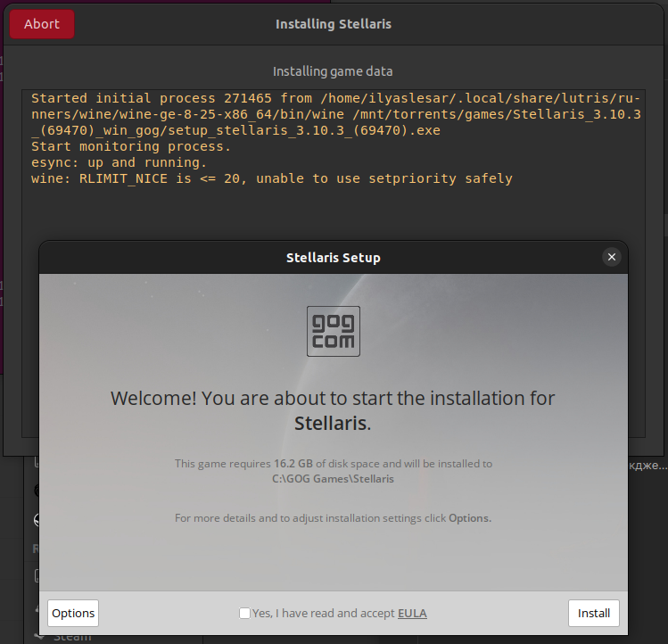
Task: Click the RLIMIT_NICE wine warning line
Action: pyautogui.click(x=271, y=178)
